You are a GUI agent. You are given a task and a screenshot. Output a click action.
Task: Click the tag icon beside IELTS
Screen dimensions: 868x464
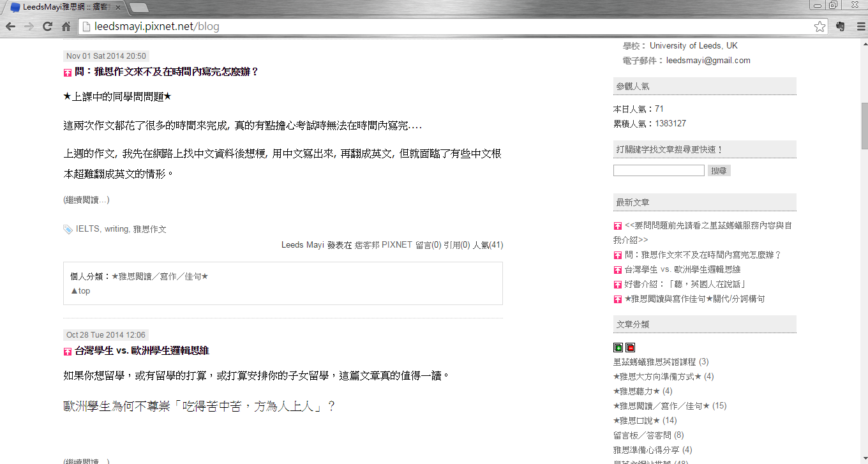point(68,229)
